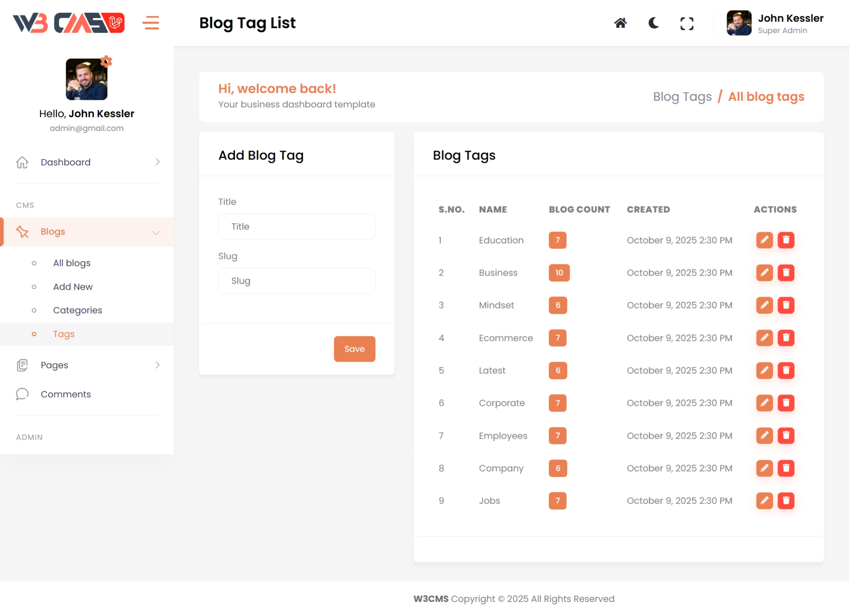This screenshot has height=616, width=849.
Task: Click the home icon in header
Action: click(620, 23)
